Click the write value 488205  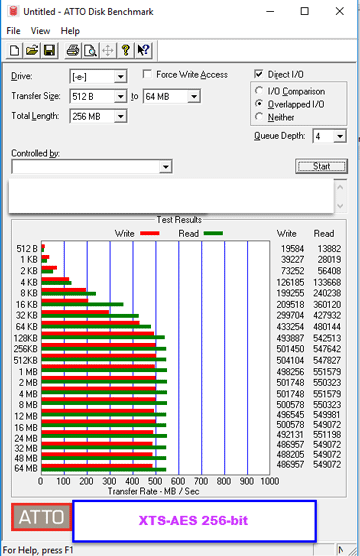290,454
